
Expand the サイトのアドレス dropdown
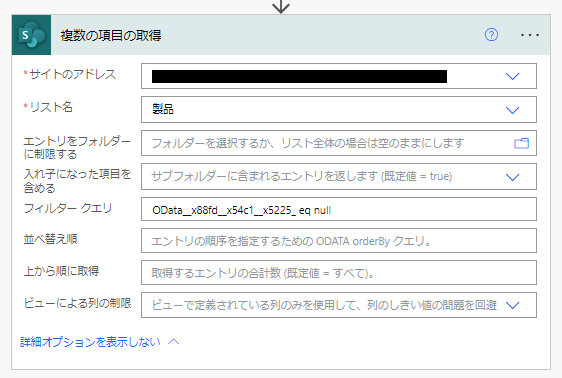point(513,76)
